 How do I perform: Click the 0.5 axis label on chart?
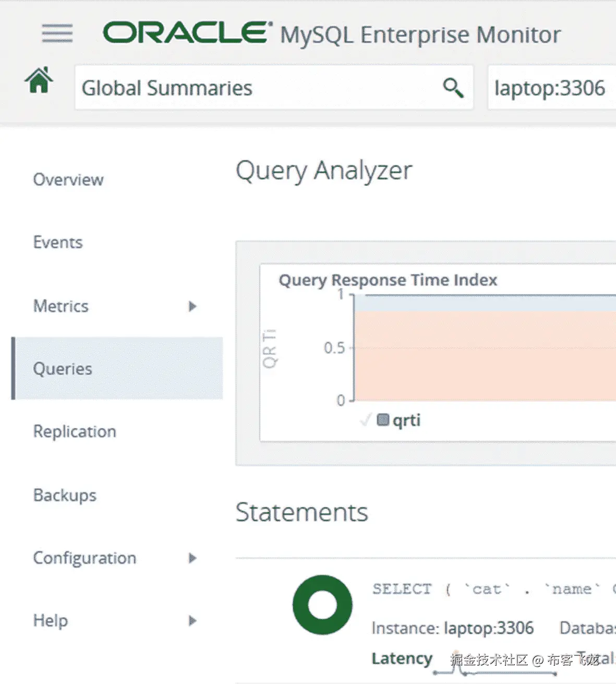click(x=334, y=348)
